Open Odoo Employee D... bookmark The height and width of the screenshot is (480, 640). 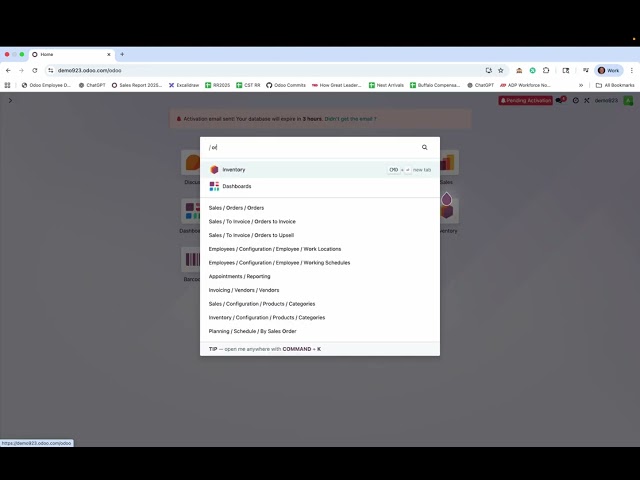(x=46, y=85)
